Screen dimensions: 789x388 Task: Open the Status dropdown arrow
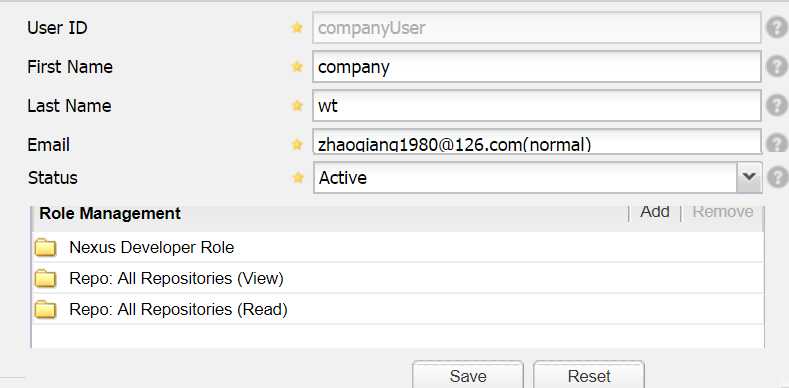(749, 177)
